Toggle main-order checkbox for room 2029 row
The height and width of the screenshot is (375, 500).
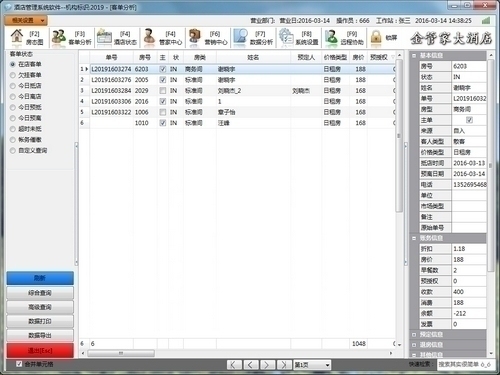163,91
